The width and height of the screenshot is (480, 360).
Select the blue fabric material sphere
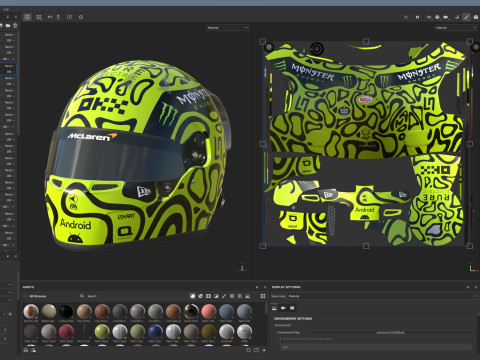[x=155, y=332]
